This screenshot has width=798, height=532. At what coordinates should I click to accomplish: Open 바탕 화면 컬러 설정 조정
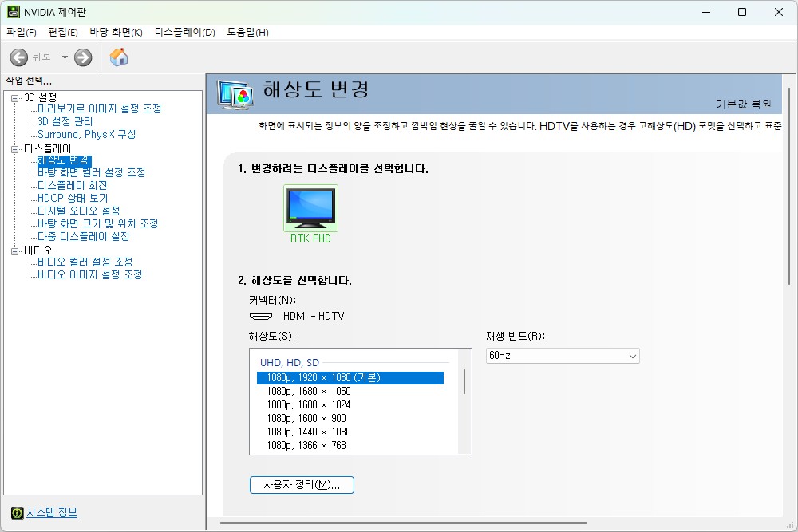coord(92,173)
